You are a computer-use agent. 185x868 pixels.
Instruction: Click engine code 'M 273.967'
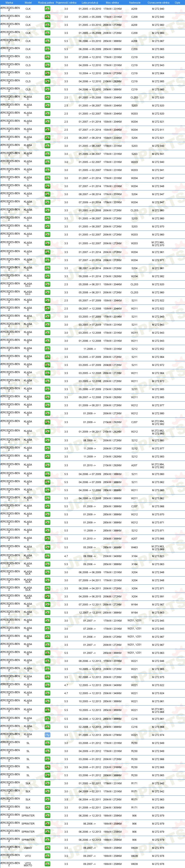click(158, 41)
